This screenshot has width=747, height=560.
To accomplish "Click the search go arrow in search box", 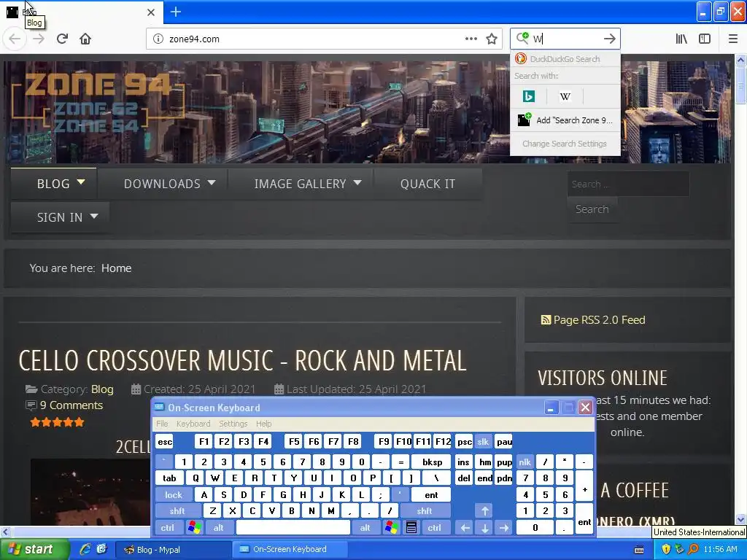I will pos(609,39).
